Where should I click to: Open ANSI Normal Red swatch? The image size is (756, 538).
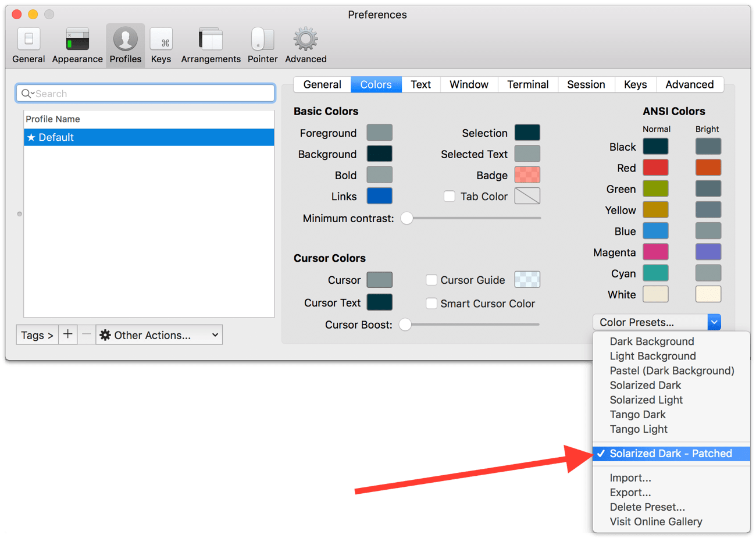[x=655, y=168]
